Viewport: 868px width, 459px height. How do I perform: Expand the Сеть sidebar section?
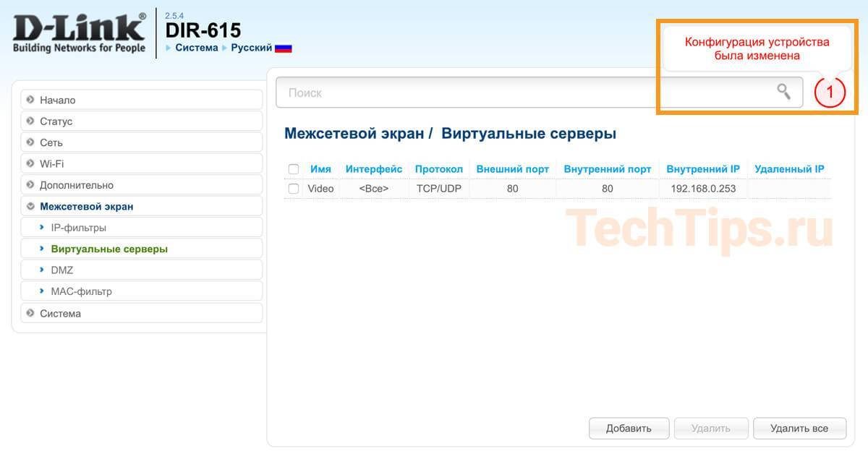(x=141, y=142)
